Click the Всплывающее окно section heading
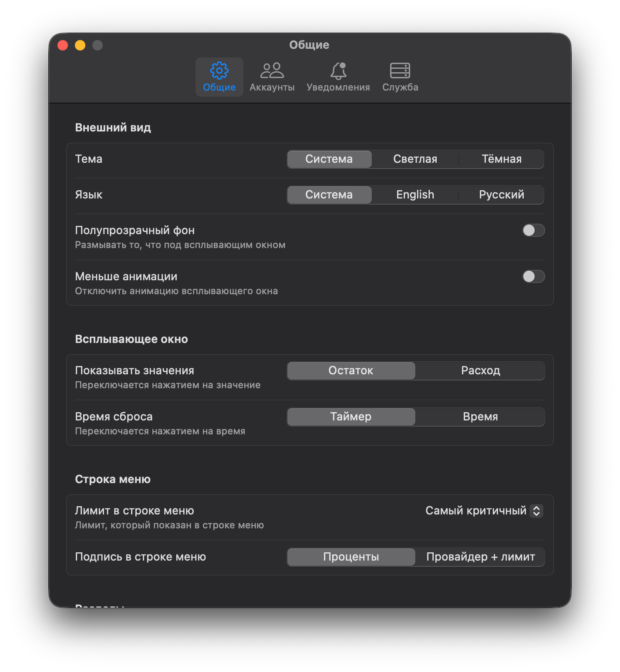This screenshot has height=672, width=620. pos(131,339)
